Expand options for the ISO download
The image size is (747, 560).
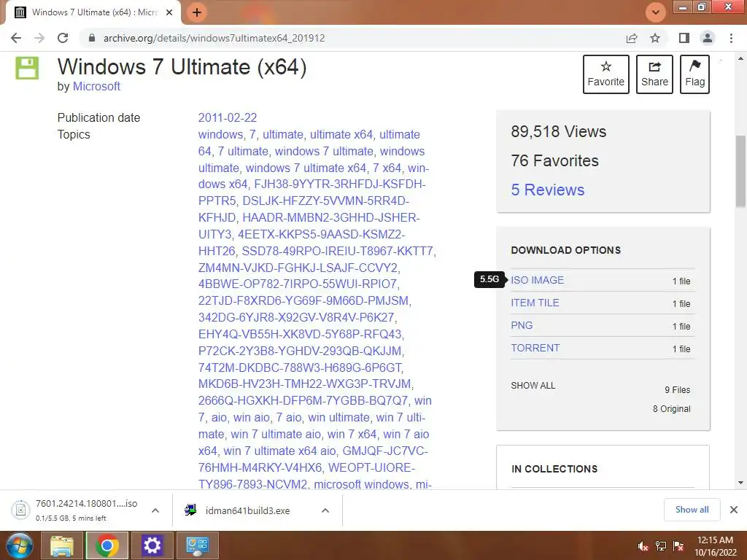click(155, 510)
